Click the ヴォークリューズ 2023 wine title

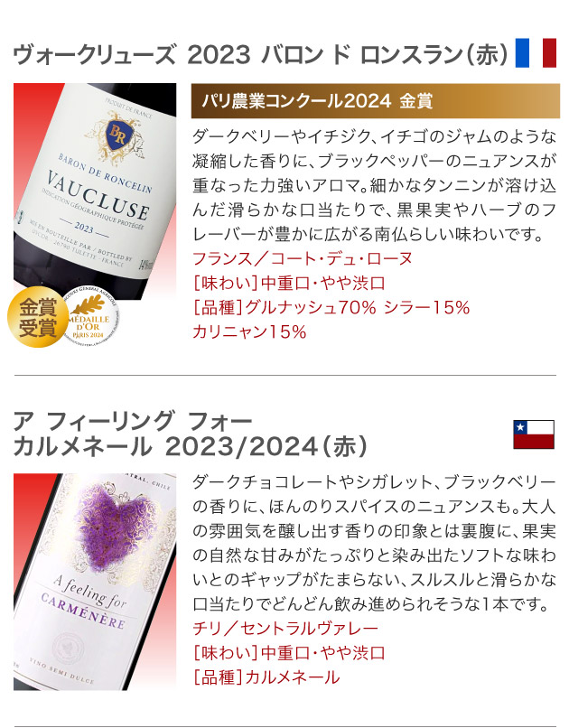tap(261, 54)
